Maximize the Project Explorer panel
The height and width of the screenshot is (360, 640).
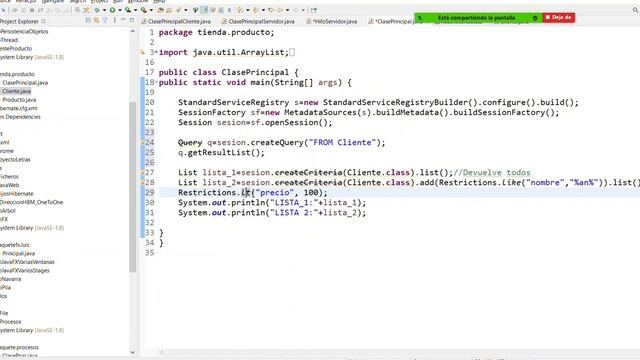coord(132,20)
